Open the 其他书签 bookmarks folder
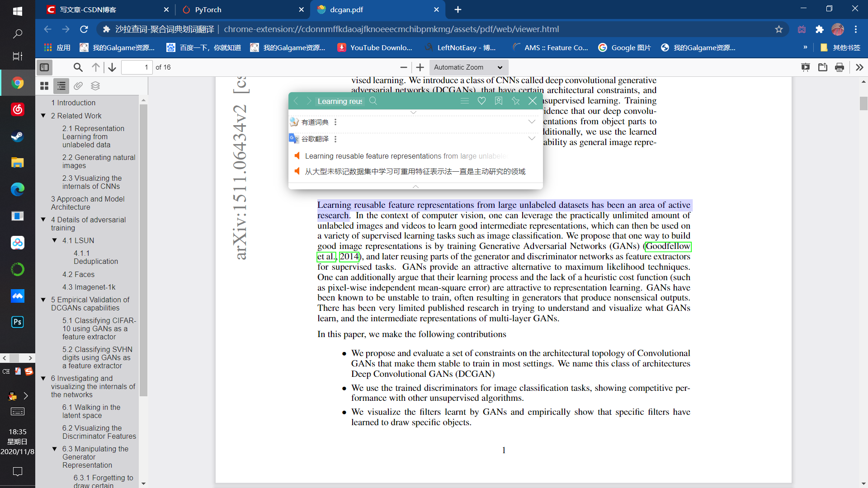Viewport: 868px width, 488px height. click(840, 47)
